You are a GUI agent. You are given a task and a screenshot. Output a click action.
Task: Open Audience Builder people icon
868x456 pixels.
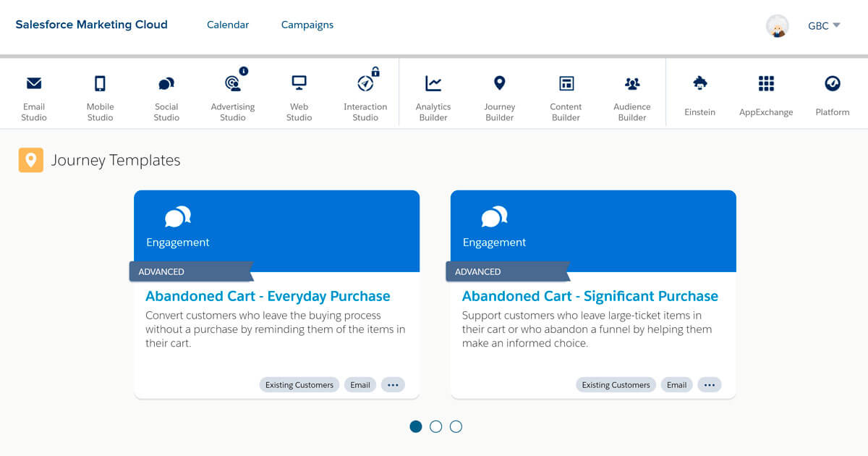click(632, 84)
